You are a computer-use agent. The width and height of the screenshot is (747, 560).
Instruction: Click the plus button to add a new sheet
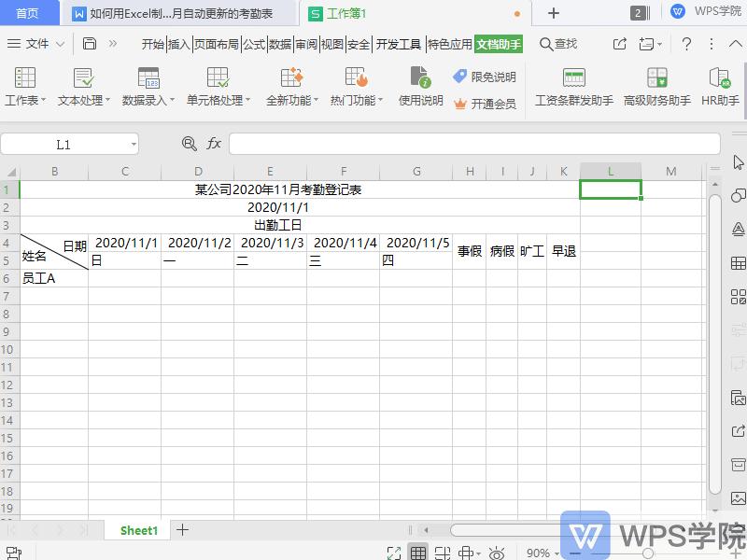coord(181,529)
